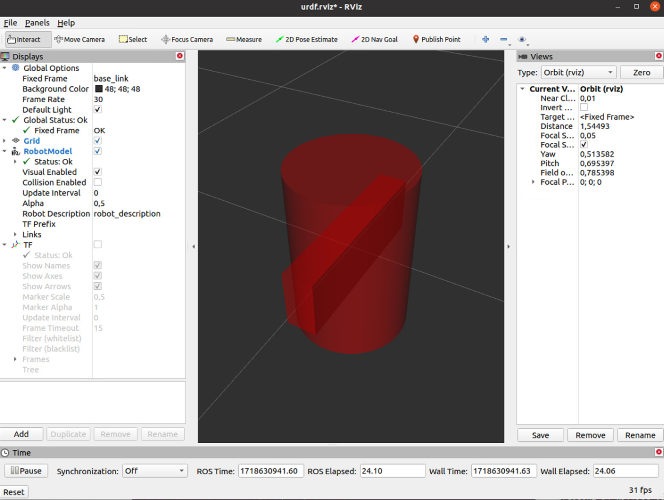Select the Publish Point tool
Viewport: 664px width, 500px height.
(439, 40)
